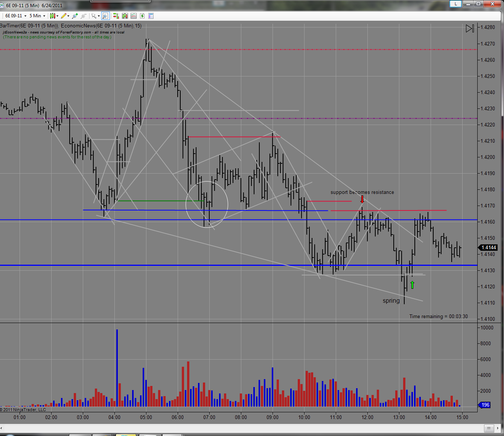Click the candlestick chart style icon
Screen dimensions: 504x436
(x=53, y=16)
